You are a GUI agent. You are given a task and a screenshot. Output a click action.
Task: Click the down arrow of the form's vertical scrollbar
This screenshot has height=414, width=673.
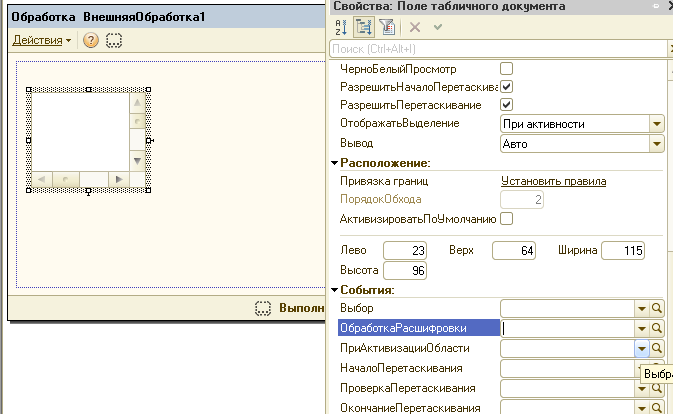click(x=137, y=161)
